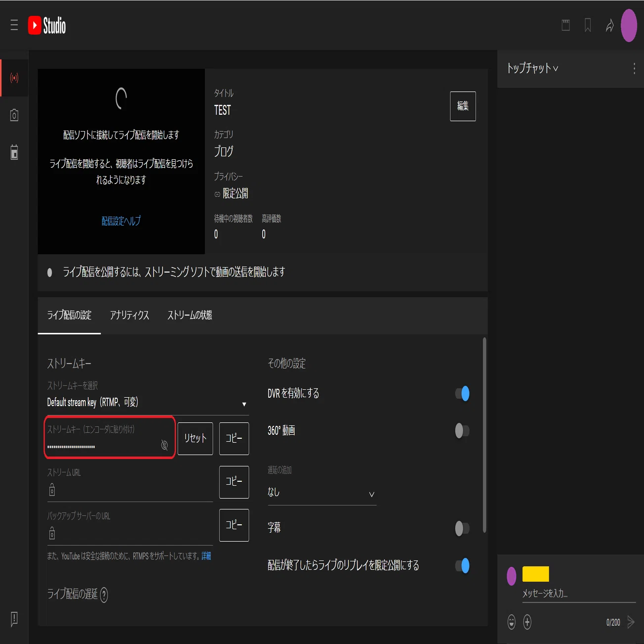Click the 編集 edit button
644x644 pixels.
pos(463,106)
